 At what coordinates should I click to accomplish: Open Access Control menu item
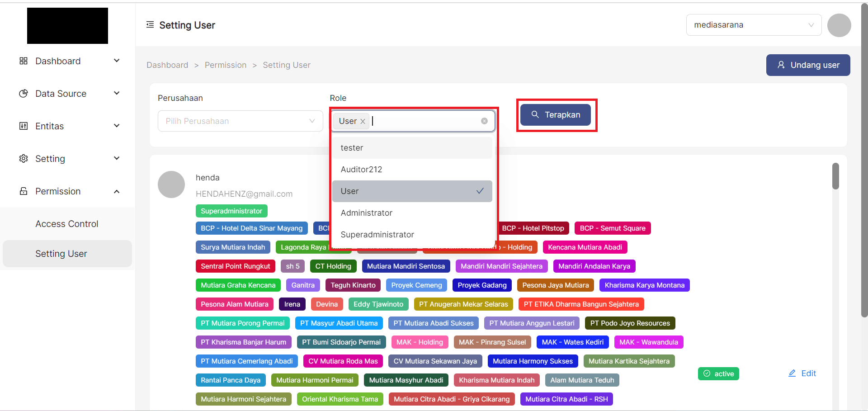click(x=67, y=224)
